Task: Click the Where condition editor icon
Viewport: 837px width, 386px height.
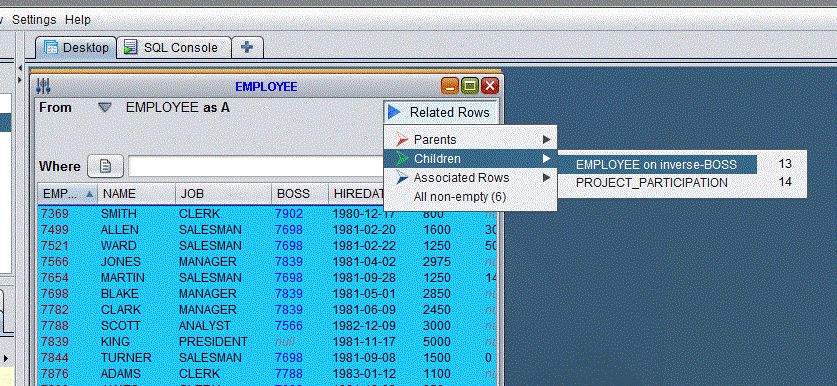Action: (106, 167)
